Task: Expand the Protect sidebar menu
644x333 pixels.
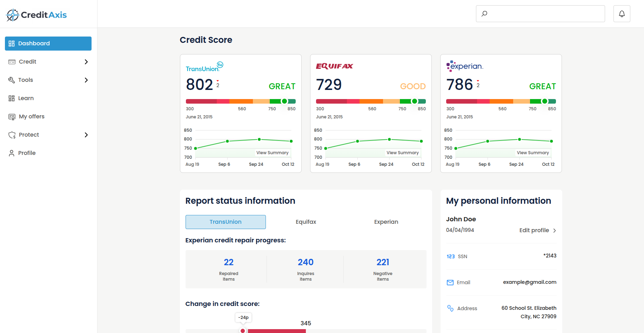Action: point(86,135)
